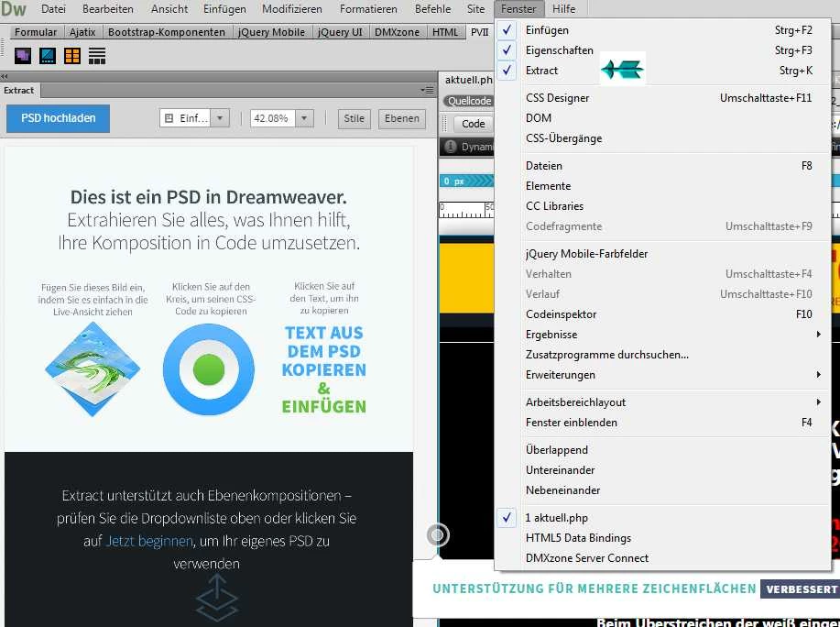Viewport: 840px width, 627px height.
Task: Select the PVII insert tab
Action: [479, 32]
